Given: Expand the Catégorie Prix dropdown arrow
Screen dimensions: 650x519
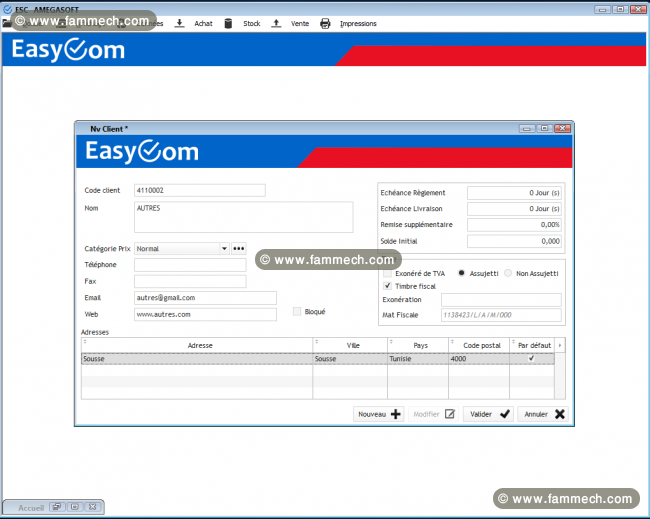Looking at the screenshot, I should click(224, 248).
